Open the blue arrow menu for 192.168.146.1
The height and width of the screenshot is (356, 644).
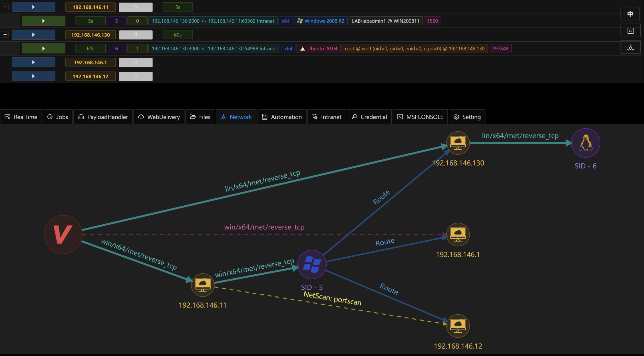pyautogui.click(x=33, y=62)
